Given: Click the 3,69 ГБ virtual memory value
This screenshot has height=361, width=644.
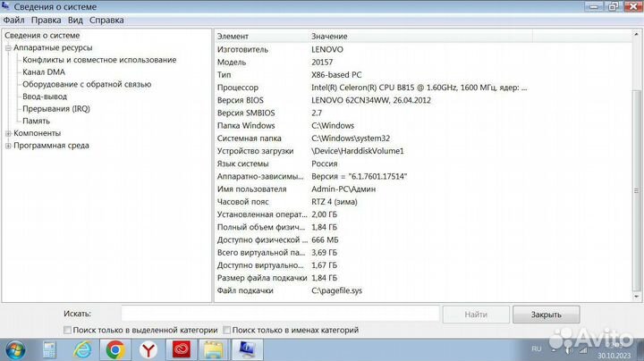Looking at the screenshot, I should coord(324,253).
